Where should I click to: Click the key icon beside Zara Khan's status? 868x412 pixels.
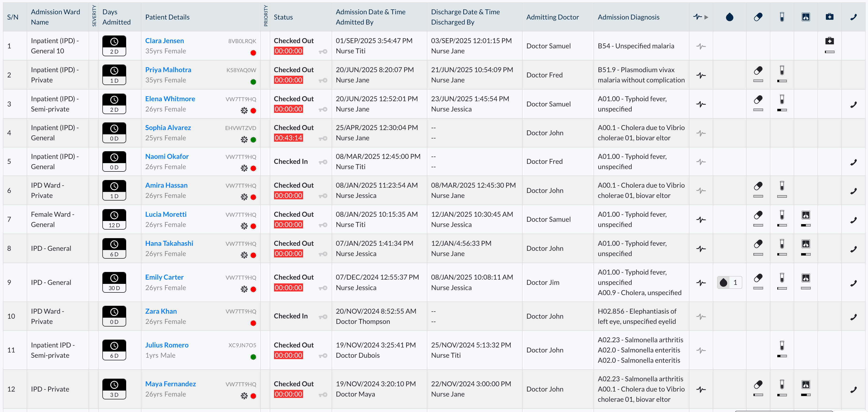click(x=323, y=317)
